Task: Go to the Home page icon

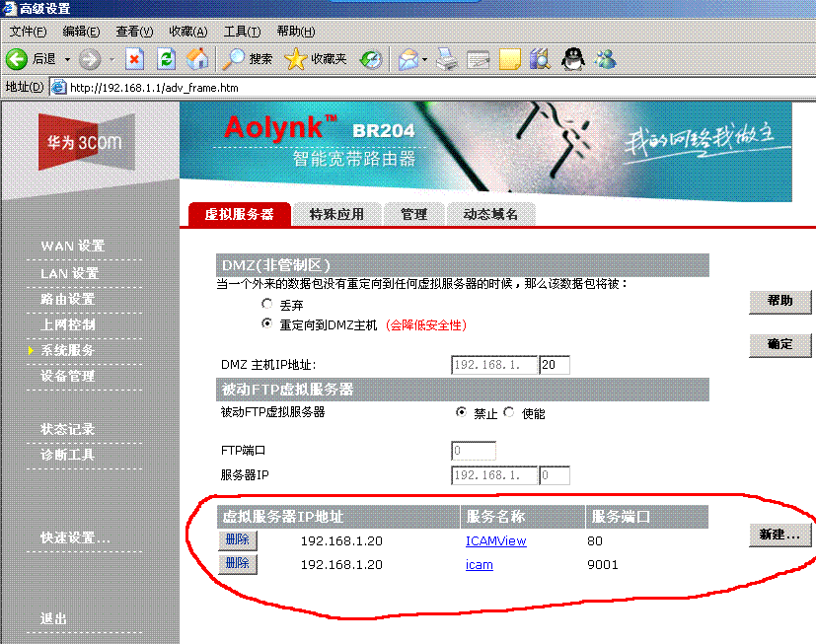Action: coord(197,59)
